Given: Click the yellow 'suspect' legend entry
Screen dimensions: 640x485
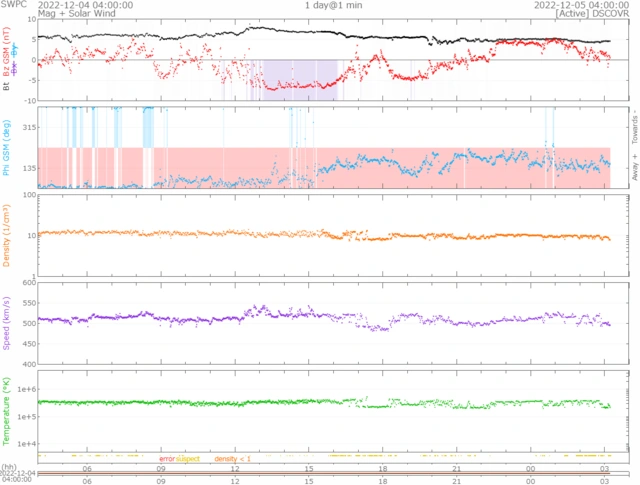Looking at the screenshot, I should [x=188, y=458].
